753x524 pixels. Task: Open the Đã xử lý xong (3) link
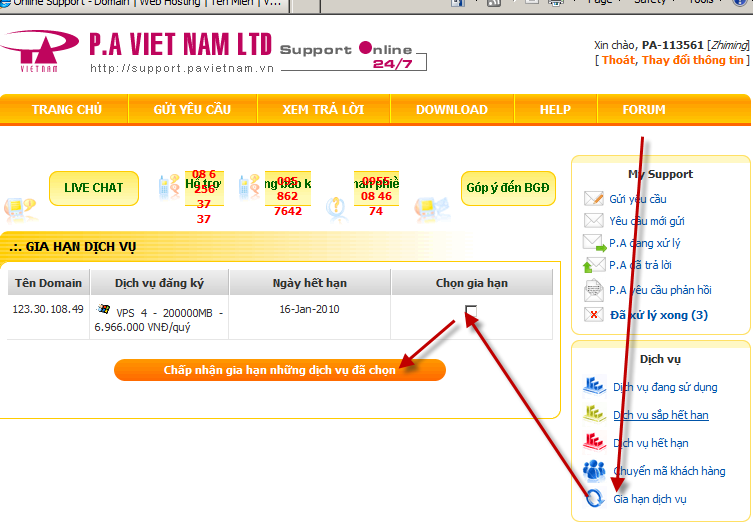pyautogui.click(x=659, y=315)
